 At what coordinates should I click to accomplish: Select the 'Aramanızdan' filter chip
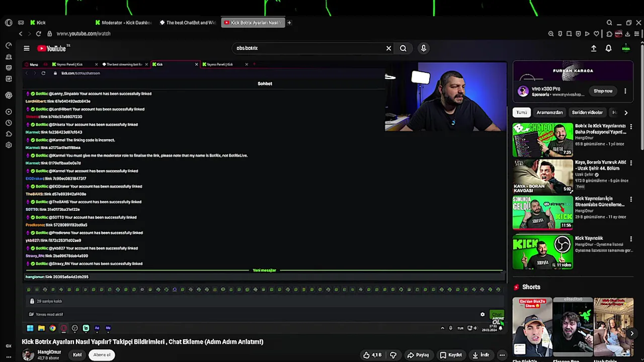(549, 113)
